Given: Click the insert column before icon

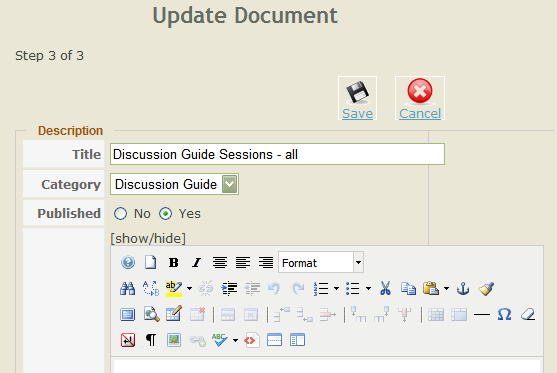Looking at the screenshot, I should (359, 314).
